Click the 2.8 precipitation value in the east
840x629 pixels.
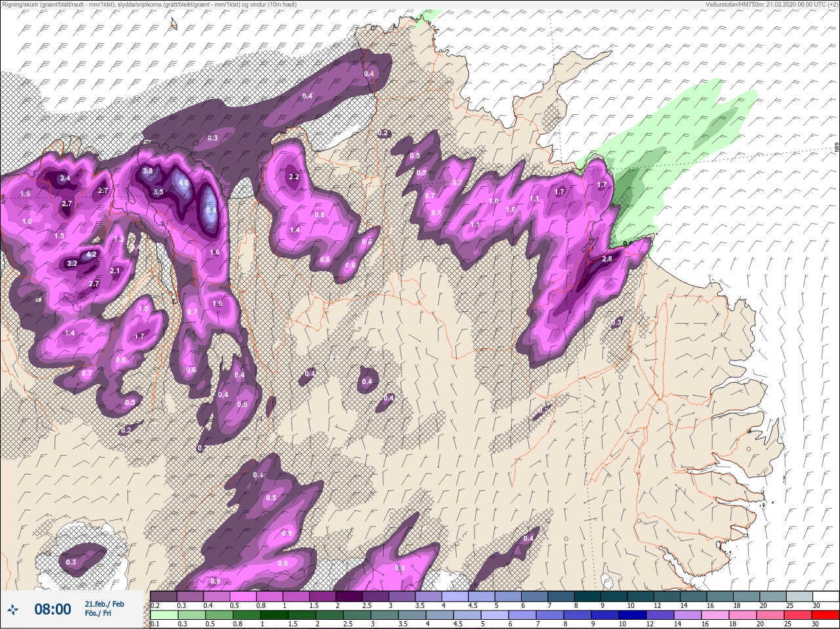[x=607, y=259]
